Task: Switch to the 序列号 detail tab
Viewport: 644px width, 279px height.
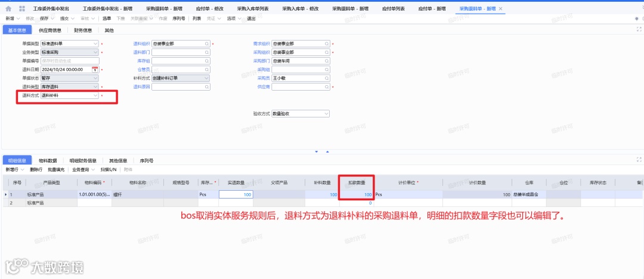Action: [147, 160]
